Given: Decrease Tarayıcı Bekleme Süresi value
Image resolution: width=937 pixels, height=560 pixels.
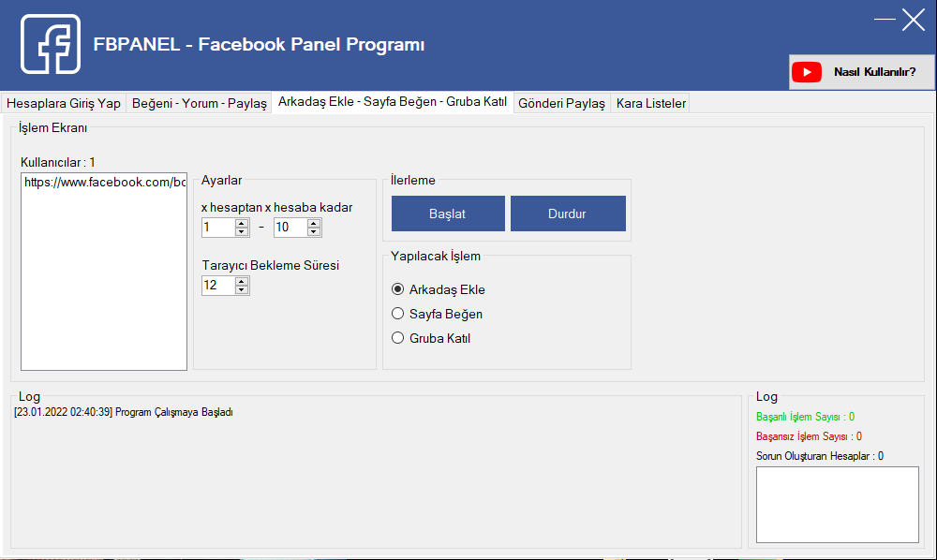Looking at the screenshot, I should [x=242, y=289].
